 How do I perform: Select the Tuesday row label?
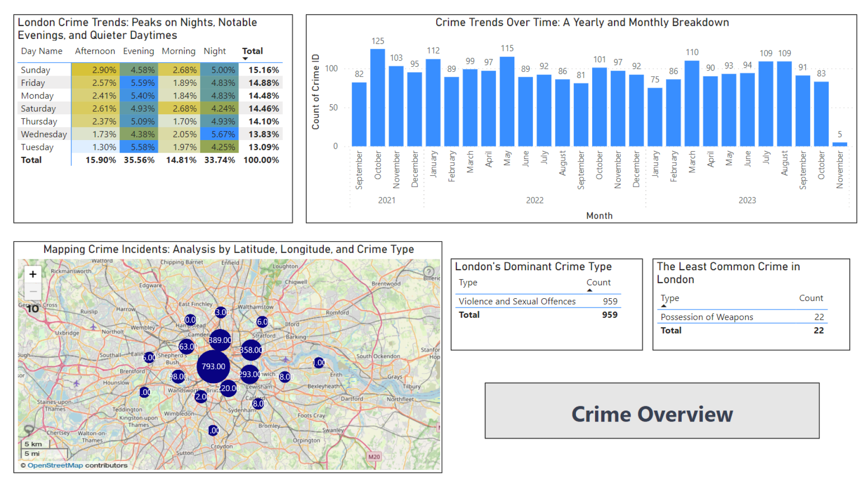coord(37,147)
